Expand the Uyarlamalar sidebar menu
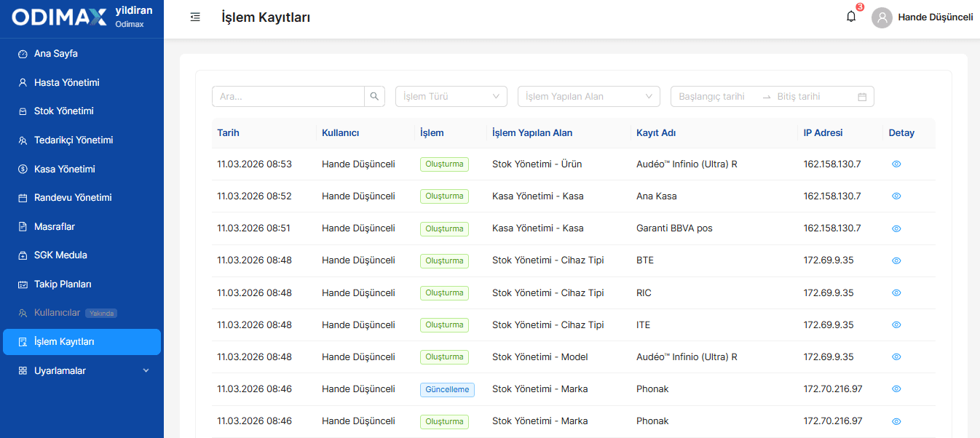Image resolution: width=980 pixels, height=438 pixels. [x=82, y=370]
